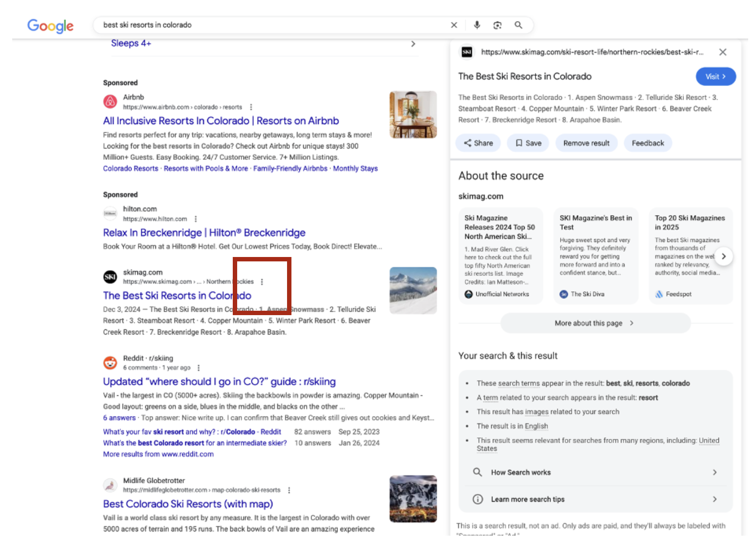This screenshot has height=556, width=756.
Task: Click the SKI icon in panel header
Action: [x=467, y=52]
